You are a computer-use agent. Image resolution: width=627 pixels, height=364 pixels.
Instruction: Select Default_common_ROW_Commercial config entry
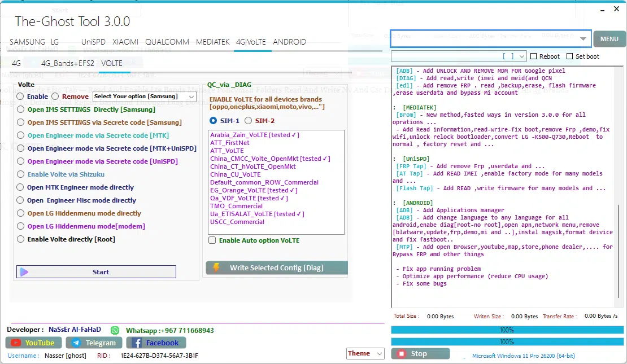tap(264, 182)
